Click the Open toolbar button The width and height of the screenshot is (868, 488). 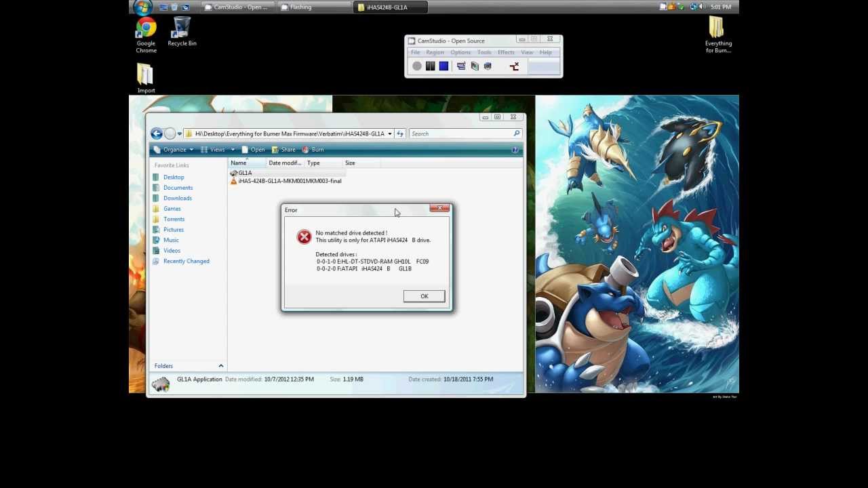pyautogui.click(x=253, y=150)
